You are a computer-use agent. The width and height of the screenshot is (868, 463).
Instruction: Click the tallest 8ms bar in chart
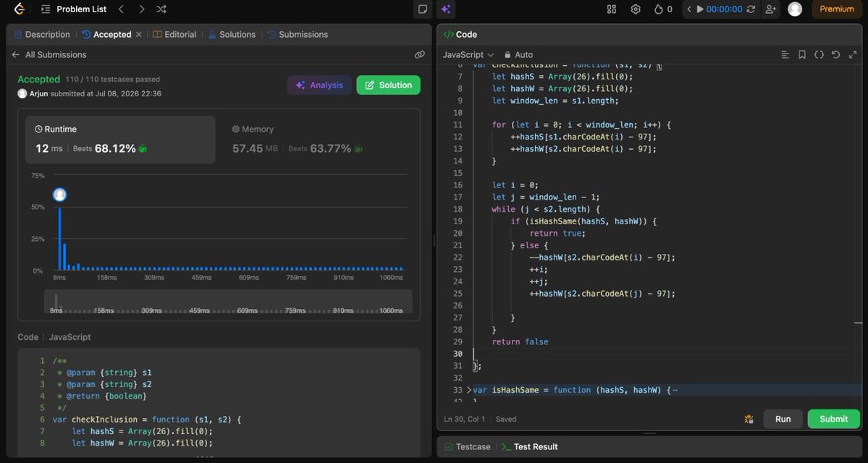tap(60, 239)
